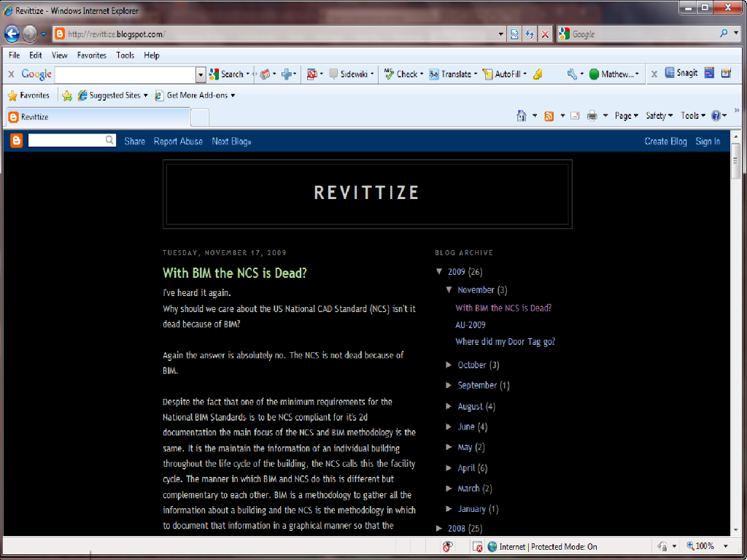Open the zoom level dropdown at 100%
This screenshot has height=560, width=747.
725,546
